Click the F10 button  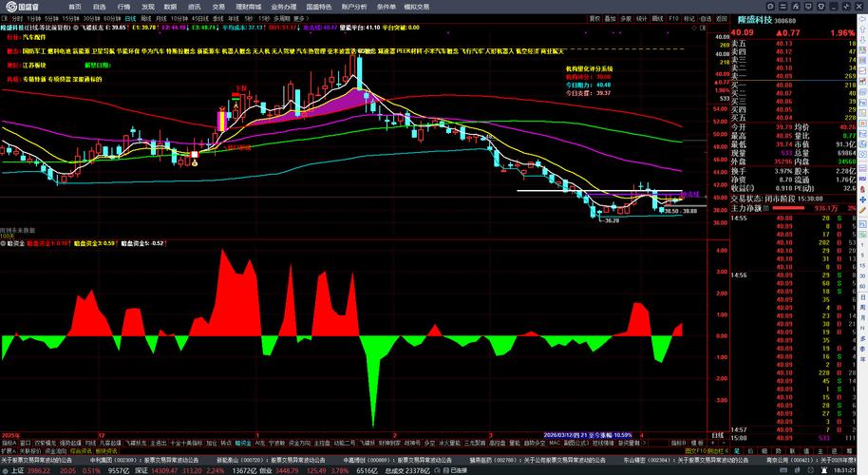[673, 18]
